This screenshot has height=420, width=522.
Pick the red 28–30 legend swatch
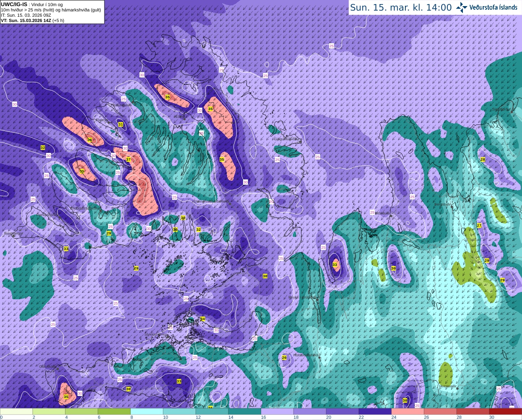473,411
